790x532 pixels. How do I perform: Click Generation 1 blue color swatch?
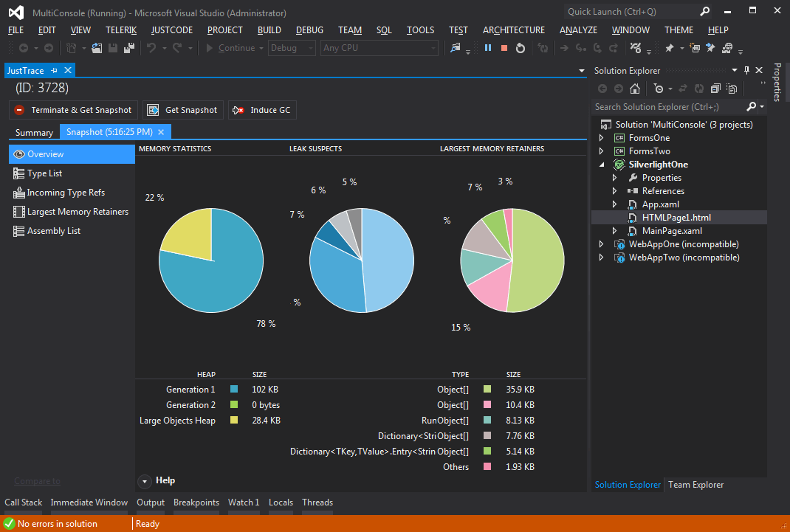click(234, 389)
